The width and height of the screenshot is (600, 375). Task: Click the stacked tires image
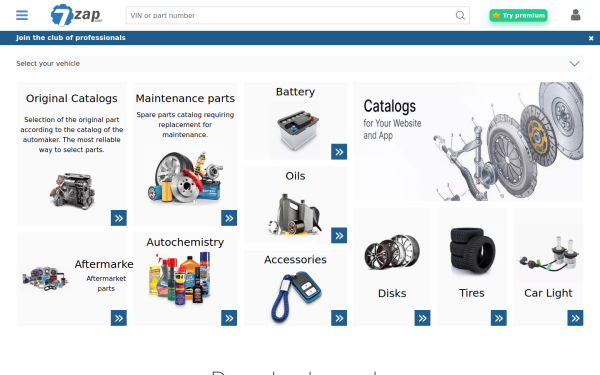point(472,250)
